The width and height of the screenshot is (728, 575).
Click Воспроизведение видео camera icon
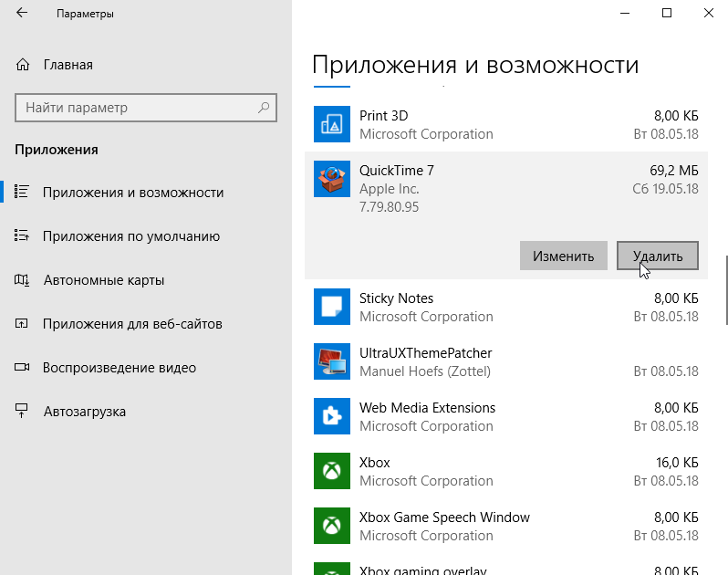point(21,368)
